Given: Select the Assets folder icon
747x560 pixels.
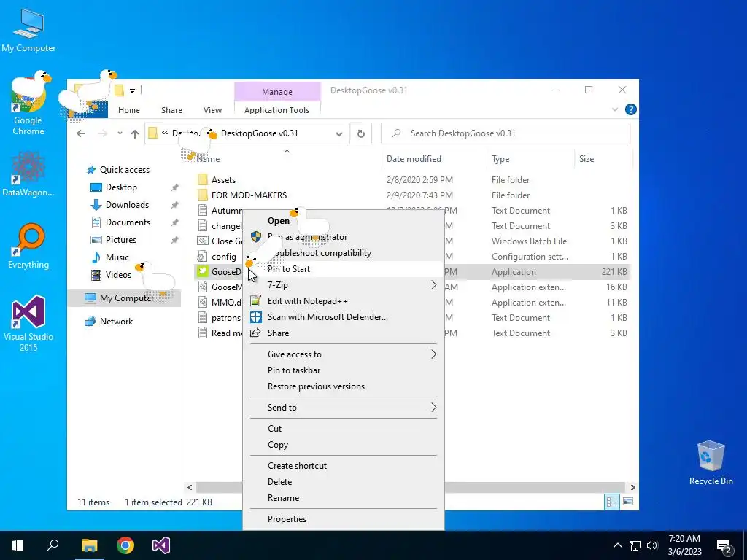Looking at the screenshot, I should coord(203,179).
